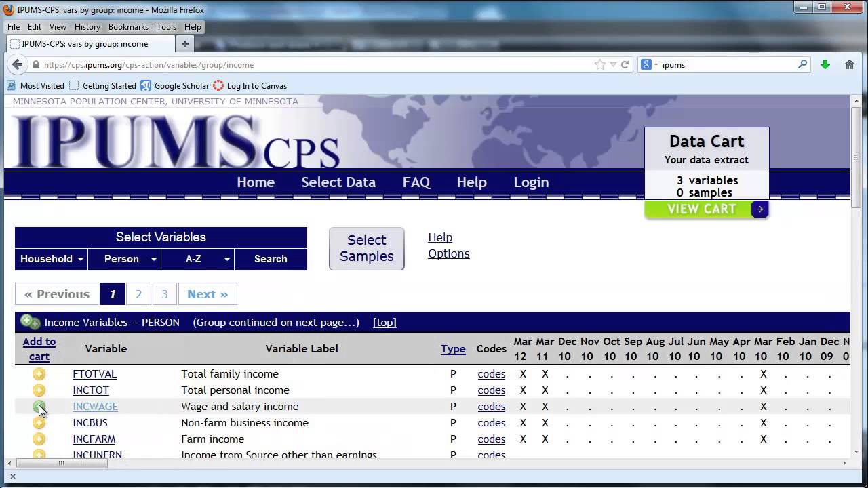868x488 pixels.
Task: Open Household variables dropdown
Action: click(52, 259)
